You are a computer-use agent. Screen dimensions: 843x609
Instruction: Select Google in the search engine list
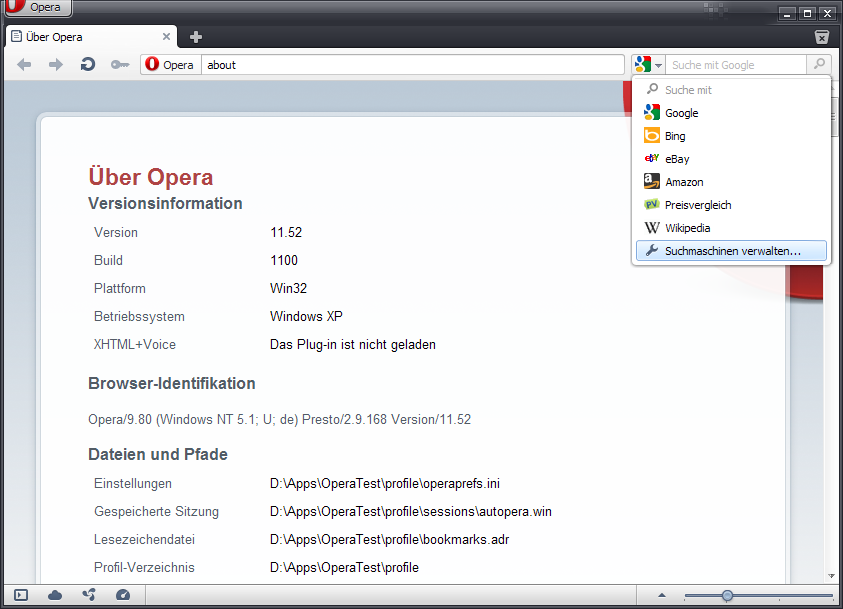[731, 113]
